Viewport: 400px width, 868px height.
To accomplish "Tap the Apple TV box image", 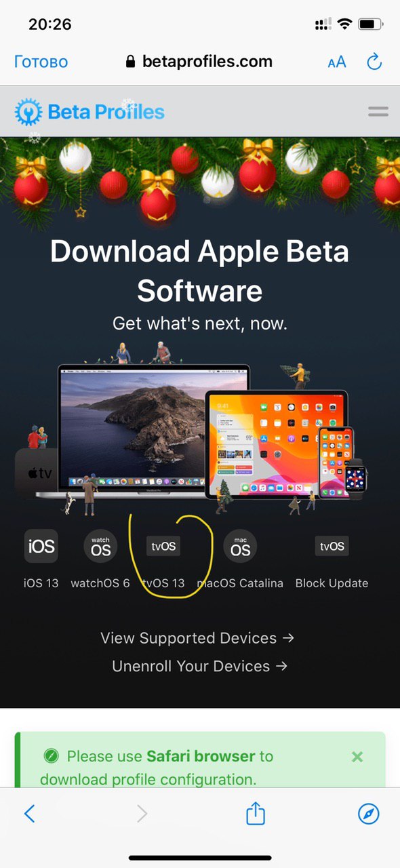I will point(35,473).
